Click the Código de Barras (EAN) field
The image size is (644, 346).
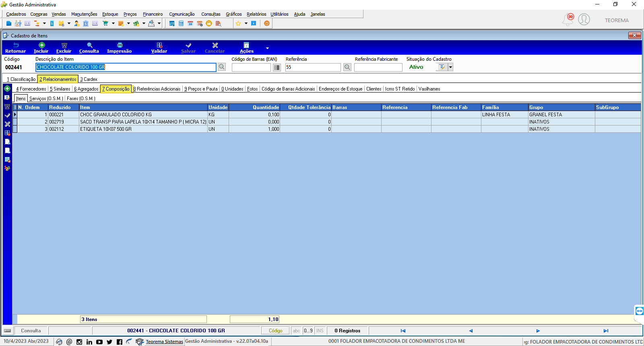(251, 68)
